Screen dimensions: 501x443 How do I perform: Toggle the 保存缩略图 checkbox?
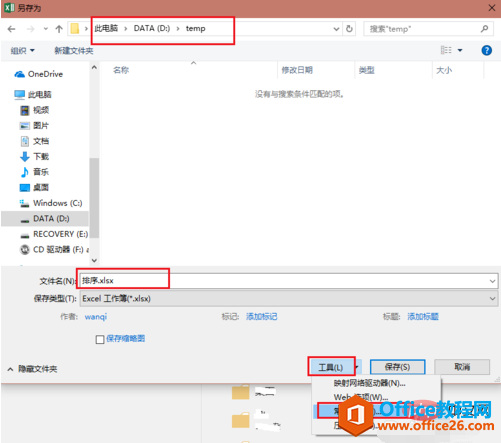[100, 339]
